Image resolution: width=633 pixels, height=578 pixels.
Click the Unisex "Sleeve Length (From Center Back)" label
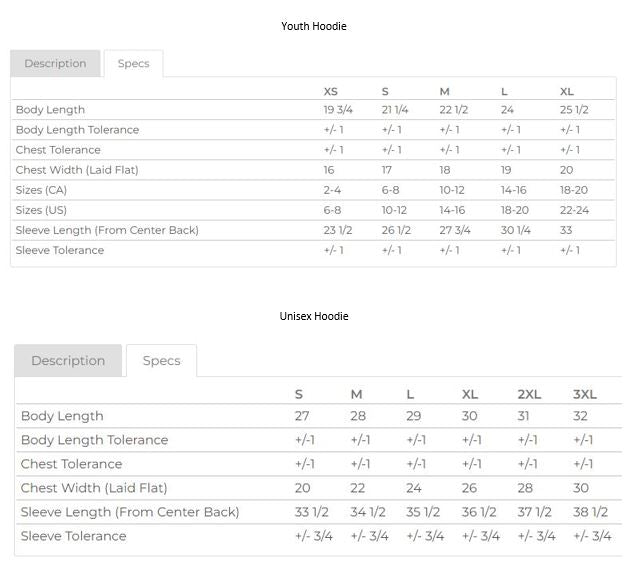pyautogui.click(x=130, y=512)
